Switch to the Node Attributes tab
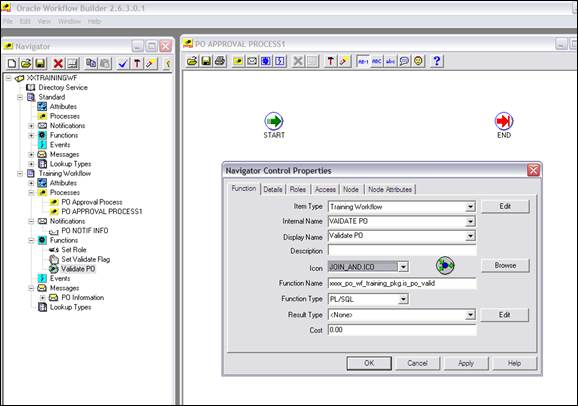 click(390, 190)
